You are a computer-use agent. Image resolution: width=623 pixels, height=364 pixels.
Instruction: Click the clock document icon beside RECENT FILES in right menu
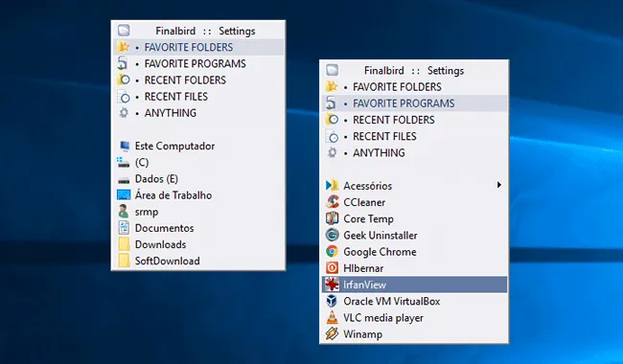click(x=333, y=136)
